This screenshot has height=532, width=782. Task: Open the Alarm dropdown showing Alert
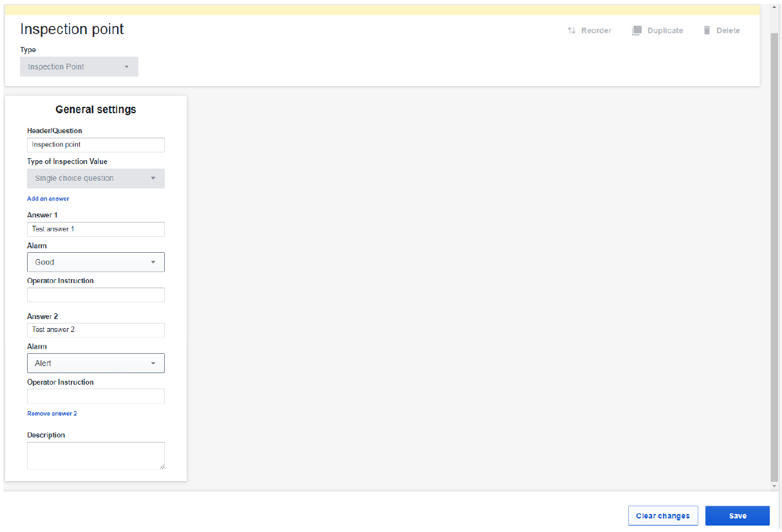[96, 363]
